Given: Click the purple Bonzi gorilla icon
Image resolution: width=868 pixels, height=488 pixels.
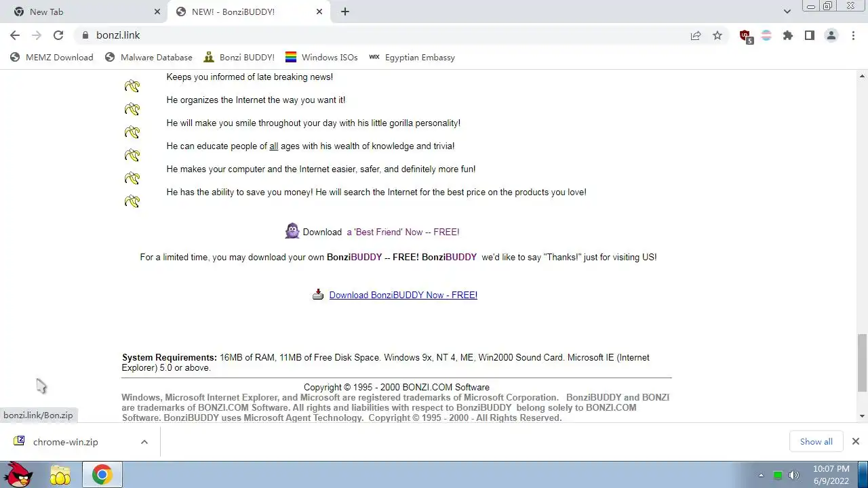Looking at the screenshot, I should pyautogui.click(x=292, y=231).
